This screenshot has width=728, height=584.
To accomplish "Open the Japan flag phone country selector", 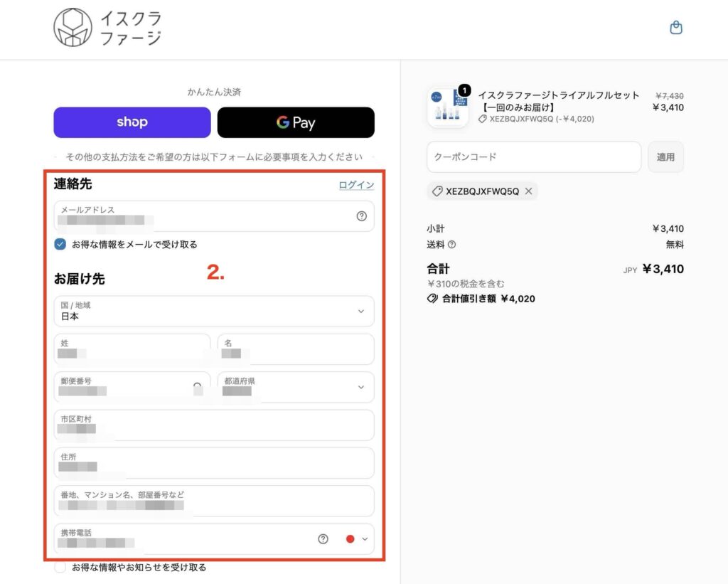I will pos(357,539).
